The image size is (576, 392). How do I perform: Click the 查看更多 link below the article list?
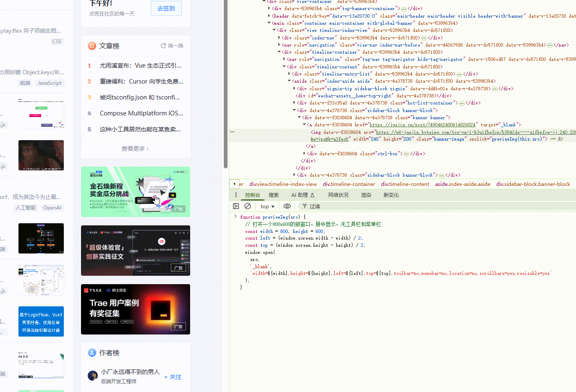click(x=135, y=149)
